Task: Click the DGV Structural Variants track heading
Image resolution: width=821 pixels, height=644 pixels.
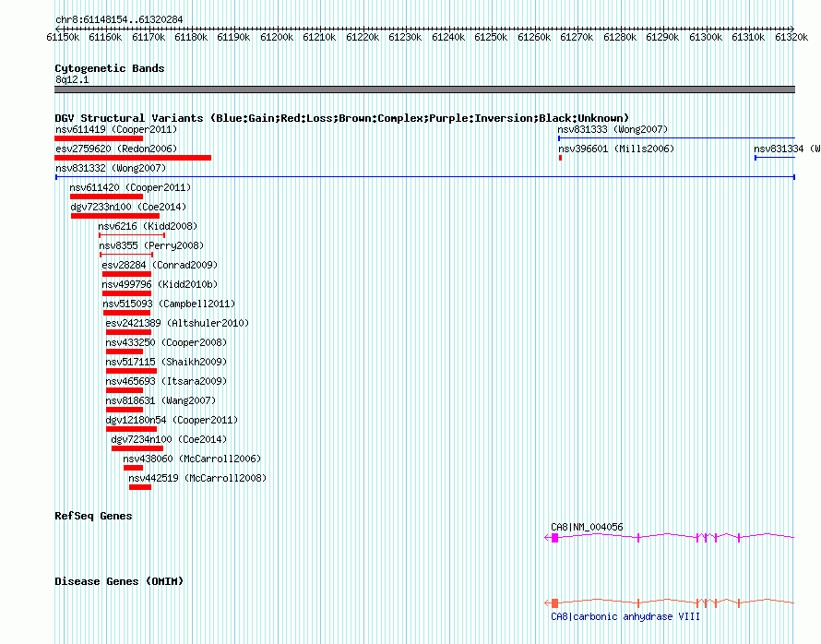Action: click(x=341, y=118)
